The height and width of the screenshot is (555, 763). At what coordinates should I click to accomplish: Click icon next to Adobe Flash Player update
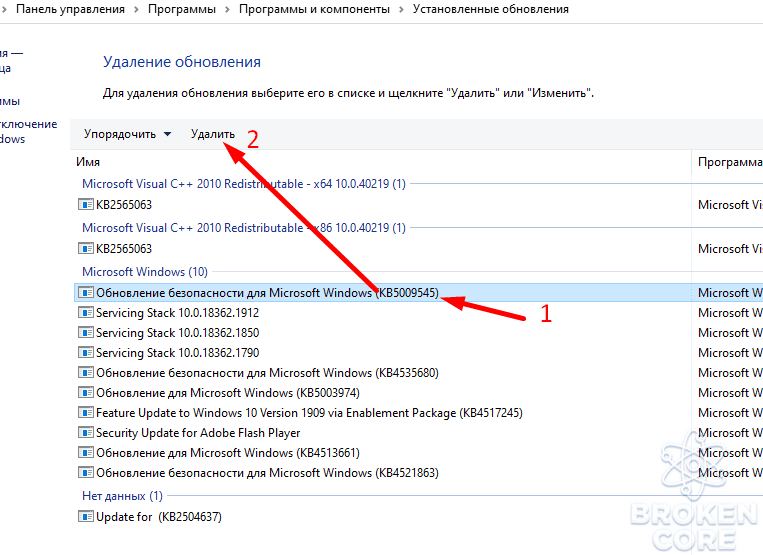86,432
